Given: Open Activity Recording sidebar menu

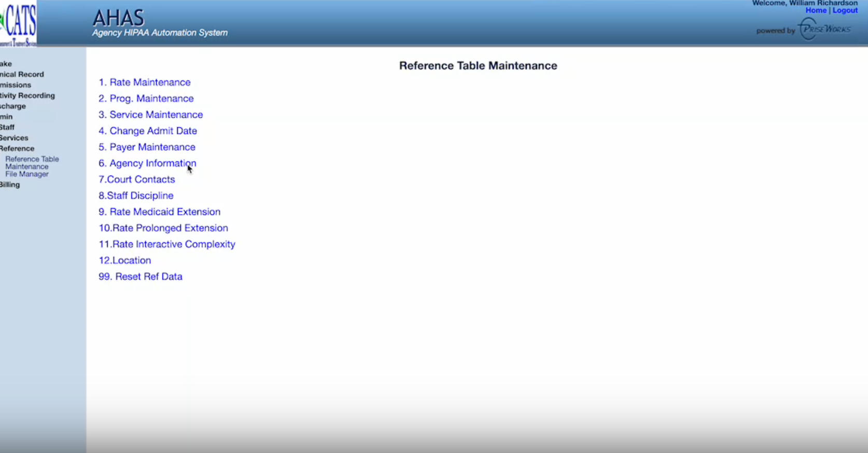Looking at the screenshot, I should 27,95.
